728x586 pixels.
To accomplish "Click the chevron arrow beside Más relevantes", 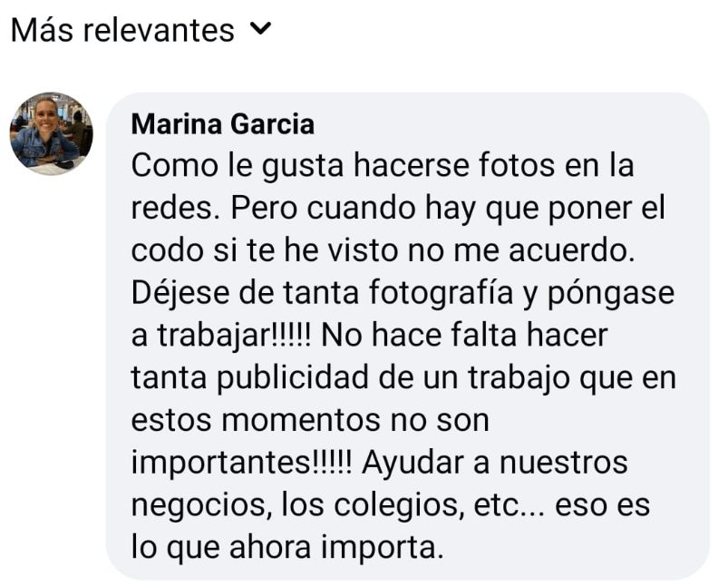I will coord(260,29).
